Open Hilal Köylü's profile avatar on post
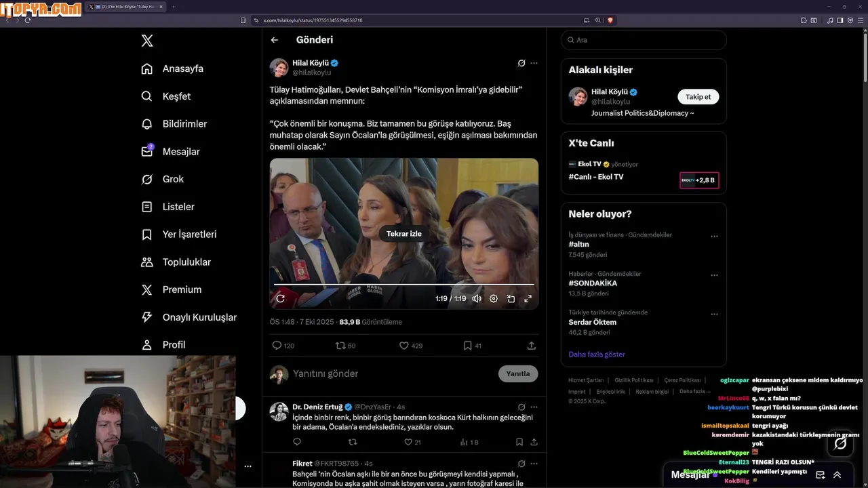 coord(279,68)
